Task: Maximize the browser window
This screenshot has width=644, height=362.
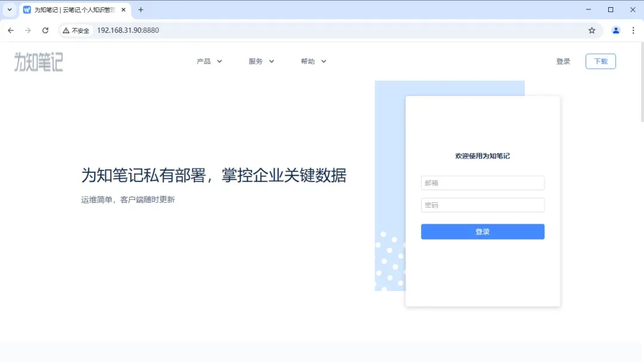Action: coord(611,10)
